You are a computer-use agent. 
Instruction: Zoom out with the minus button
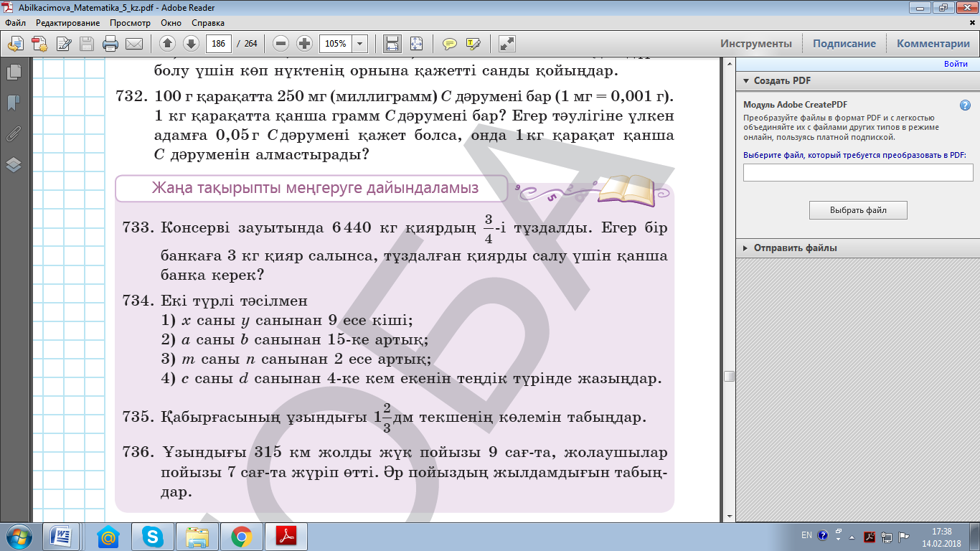(x=281, y=44)
